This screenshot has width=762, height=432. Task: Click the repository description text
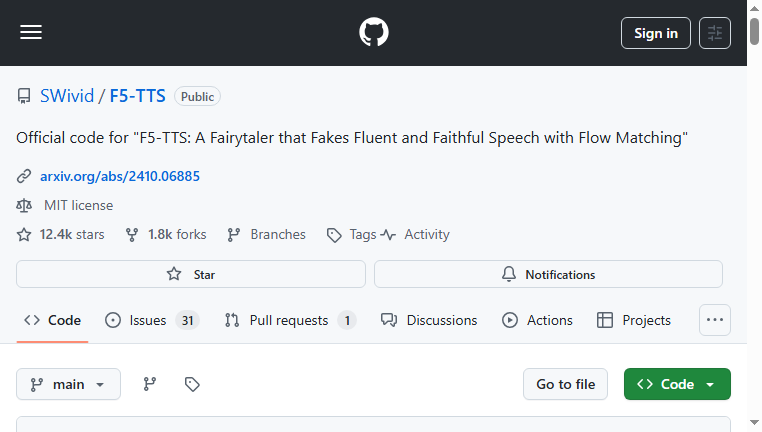coord(352,138)
